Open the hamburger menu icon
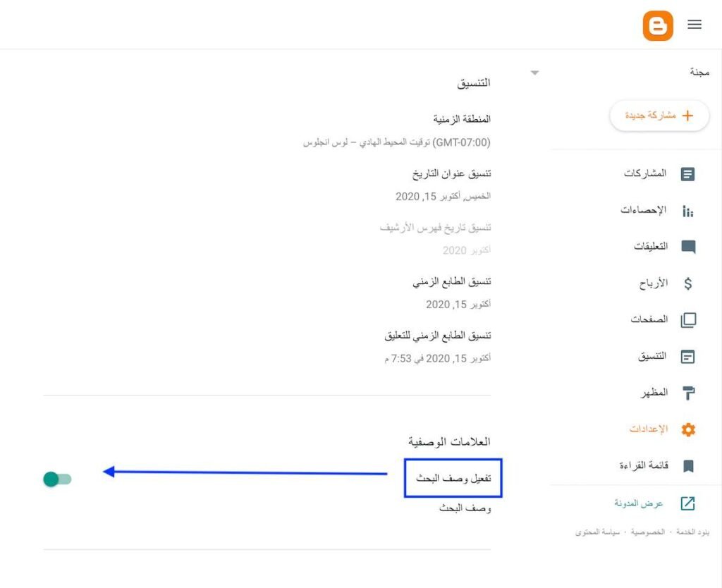 point(695,25)
